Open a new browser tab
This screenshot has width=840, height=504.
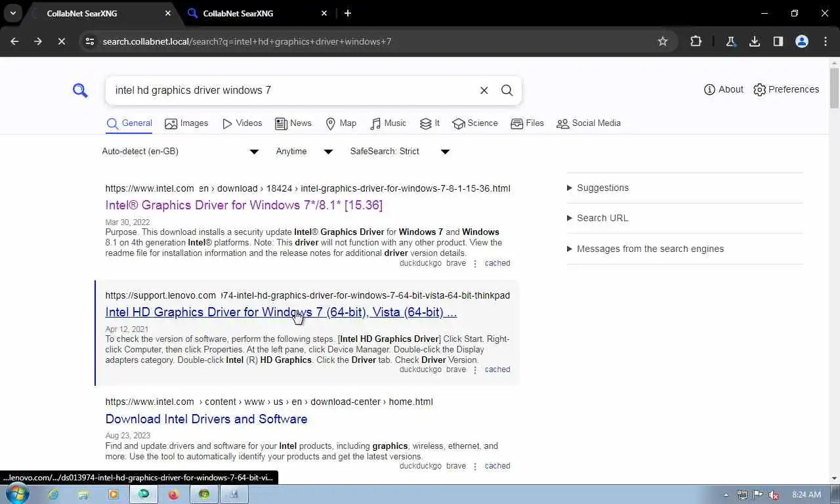click(x=348, y=13)
